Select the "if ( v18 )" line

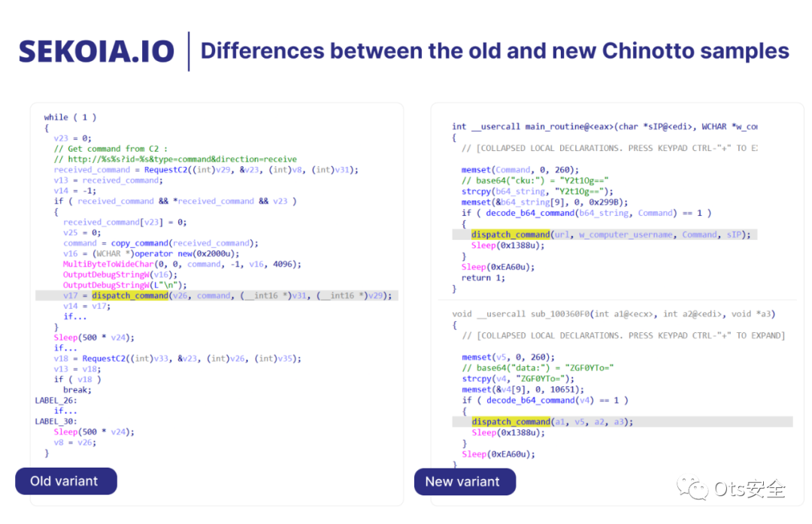pyautogui.click(x=77, y=379)
